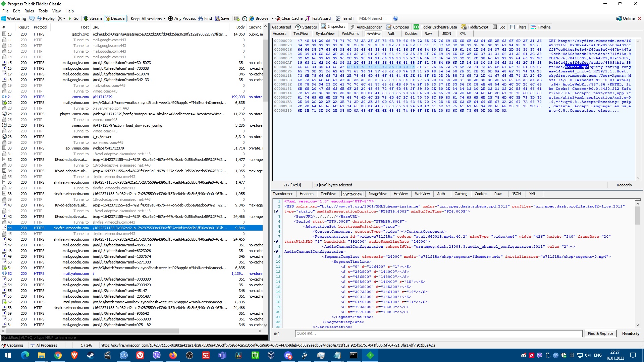Click the Replay toolbar button
Screen dimensions: 644x362
pos(46,18)
